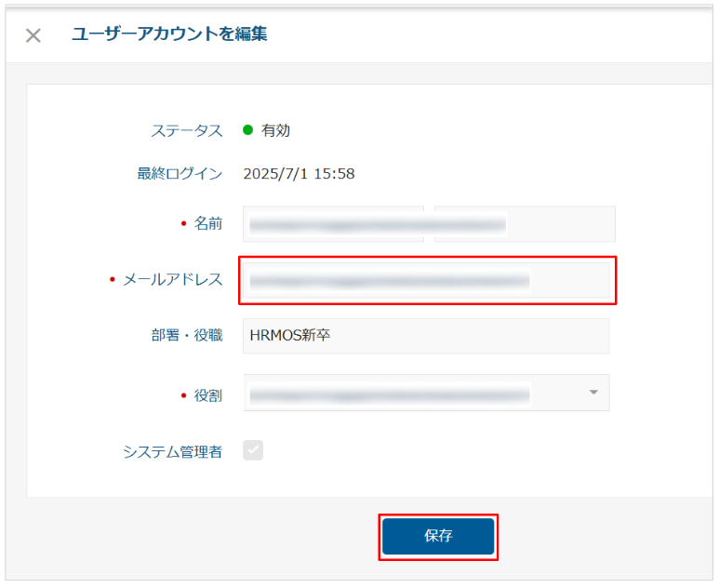Click the 保存 save button
Image resolution: width=719 pixels, height=588 pixels.
(x=438, y=537)
